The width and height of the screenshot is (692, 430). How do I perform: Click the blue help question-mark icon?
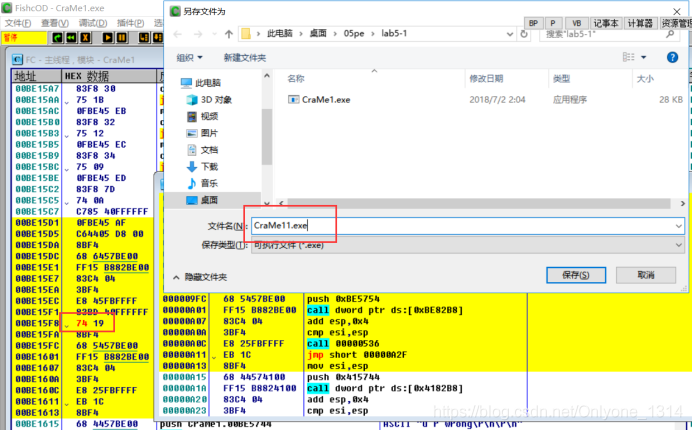(672, 57)
